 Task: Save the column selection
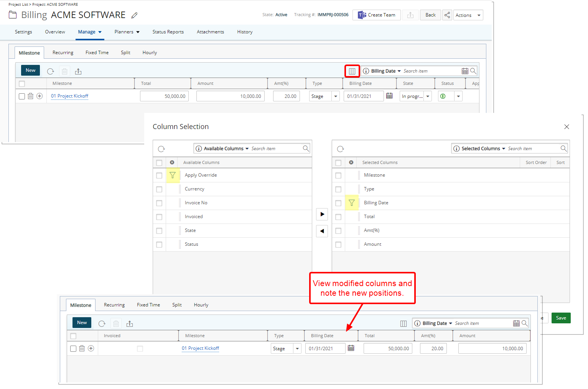click(561, 318)
